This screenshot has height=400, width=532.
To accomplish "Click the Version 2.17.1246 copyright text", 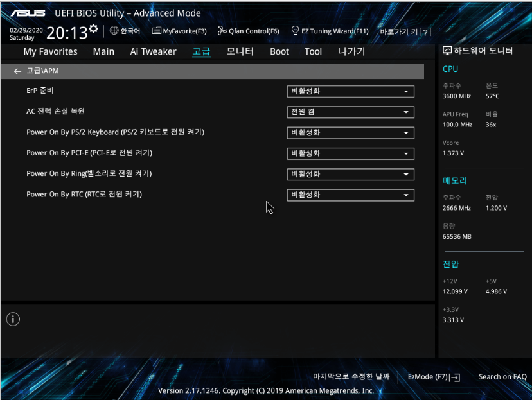I will 266,391.
